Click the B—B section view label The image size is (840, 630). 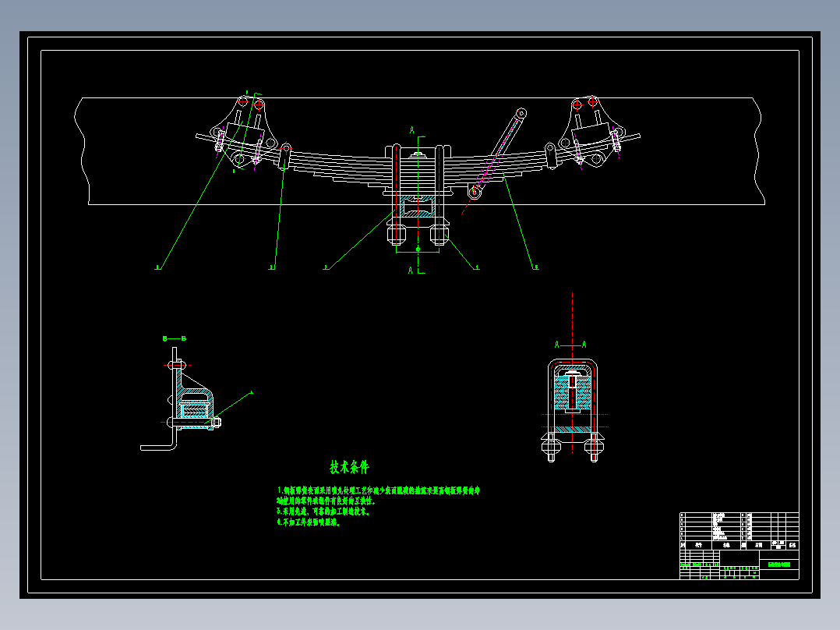pos(174,338)
